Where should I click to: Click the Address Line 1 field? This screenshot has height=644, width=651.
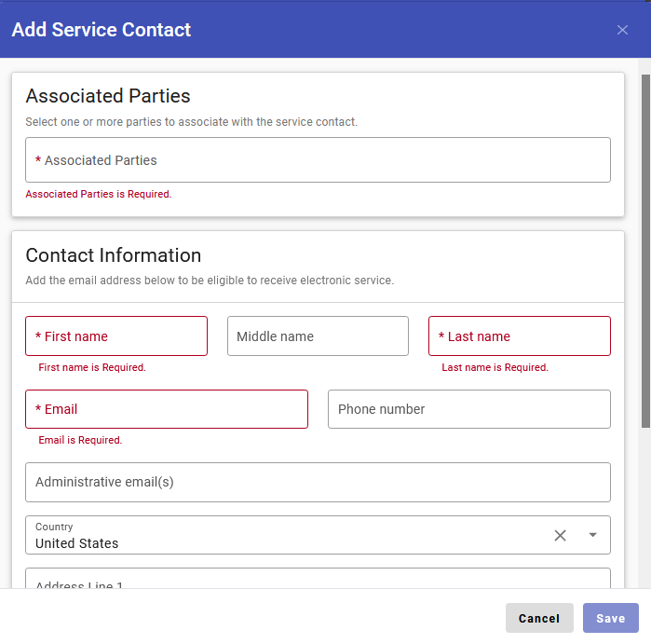318,581
